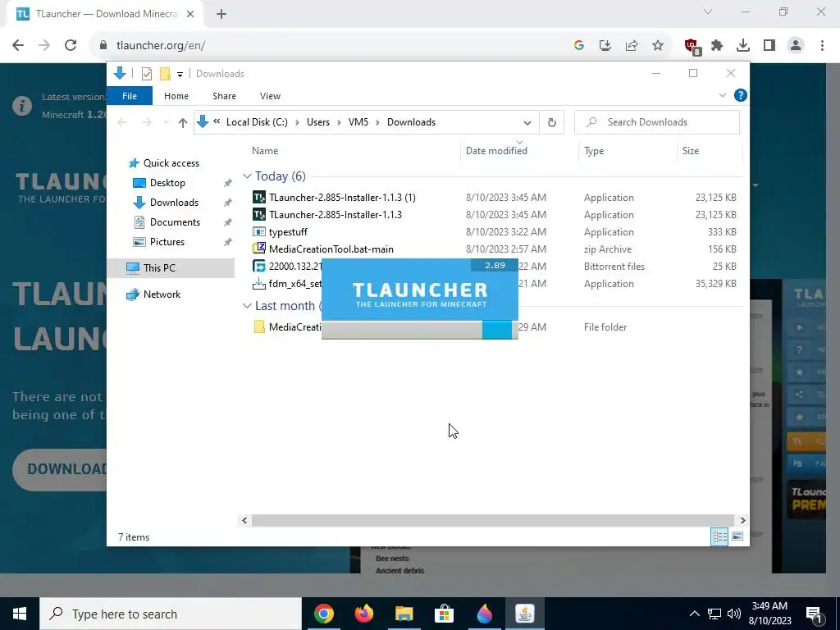The height and width of the screenshot is (630, 840).
Task: Select Desktop in navigation pane
Action: click(x=167, y=183)
